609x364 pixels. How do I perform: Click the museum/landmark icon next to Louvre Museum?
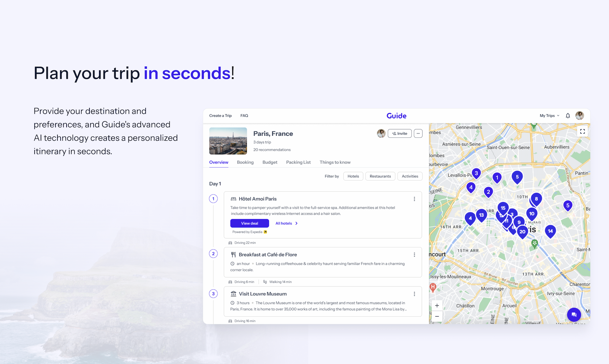[x=233, y=293]
